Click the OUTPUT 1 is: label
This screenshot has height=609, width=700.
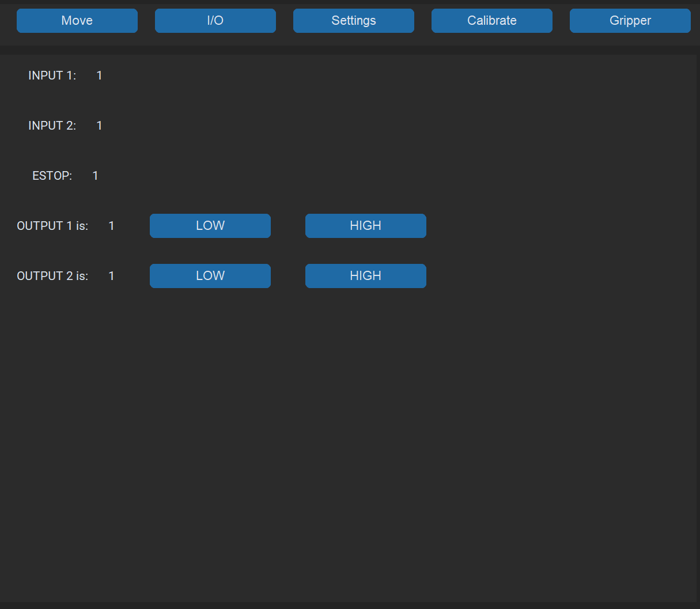52,226
